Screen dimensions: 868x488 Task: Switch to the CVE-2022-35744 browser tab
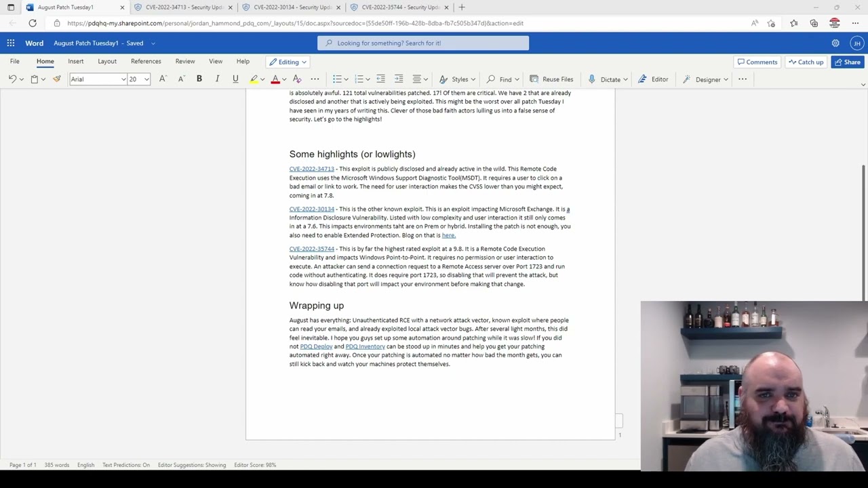(400, 7)
